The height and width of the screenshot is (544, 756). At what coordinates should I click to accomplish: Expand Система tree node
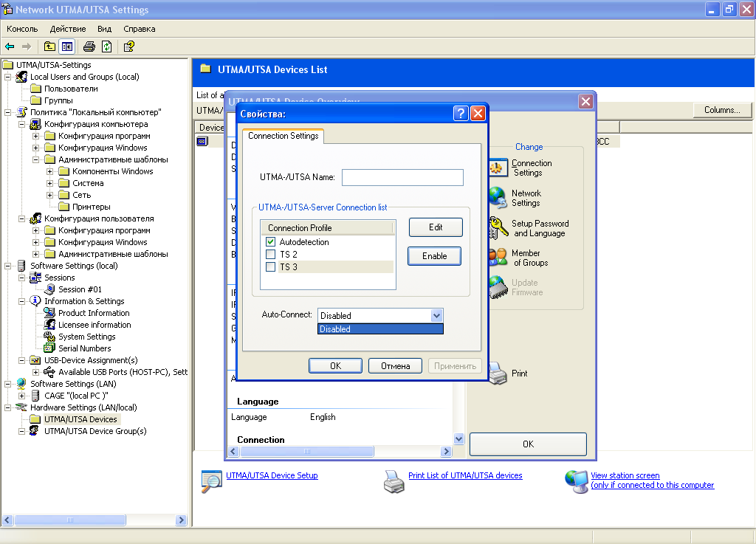pos(49,183)
